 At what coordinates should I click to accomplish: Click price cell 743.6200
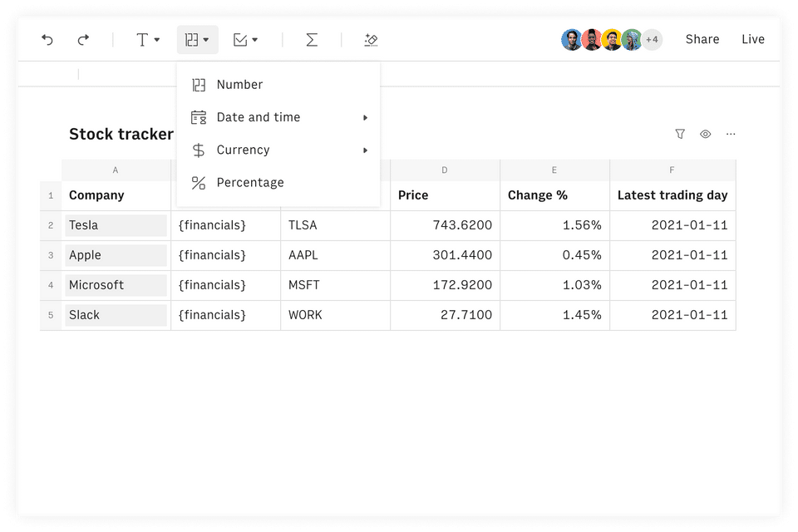click(445, 225)
